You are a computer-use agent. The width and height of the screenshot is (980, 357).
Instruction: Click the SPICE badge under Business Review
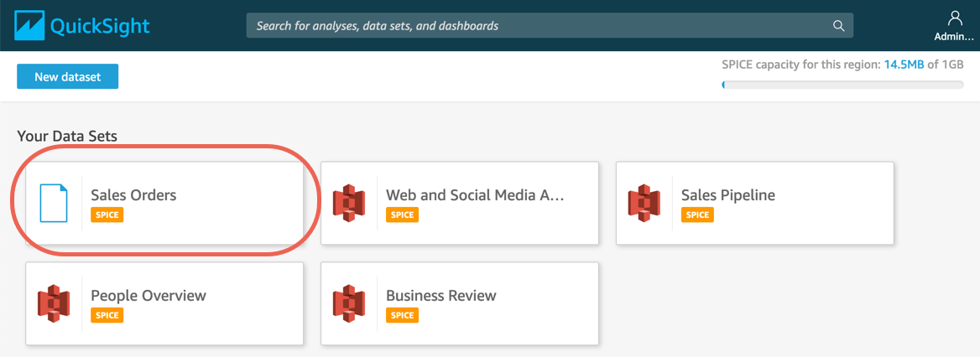[x=402, y=316]
